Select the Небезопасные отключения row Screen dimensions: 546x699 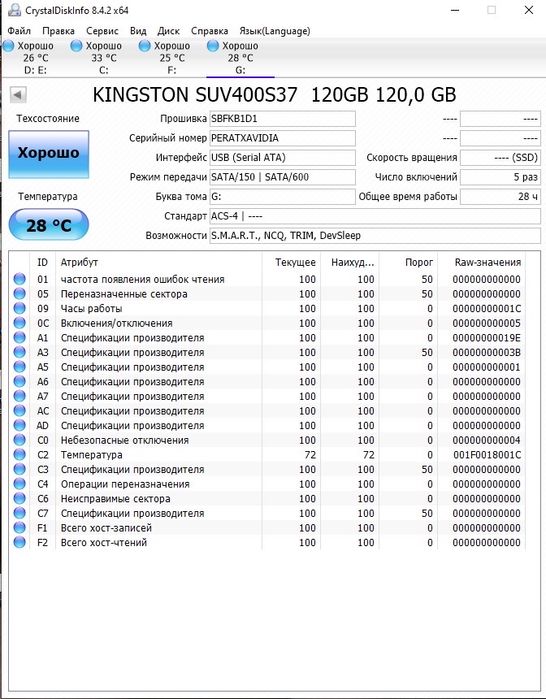(x=267, y=440)
